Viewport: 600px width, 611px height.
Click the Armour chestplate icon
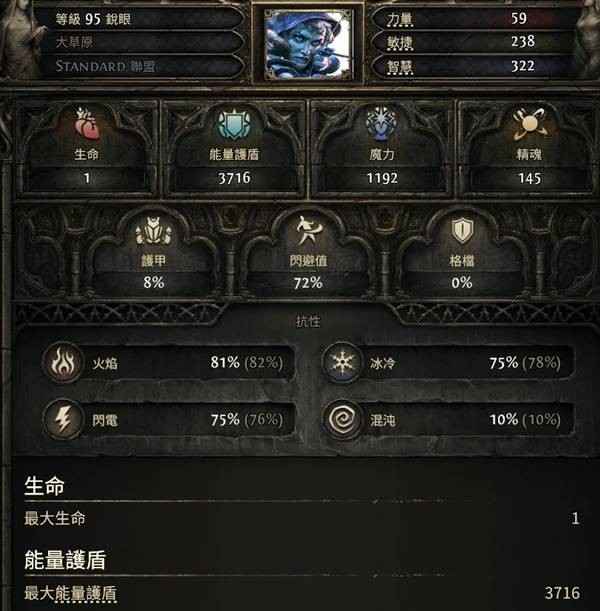pyautogui.click(x=153, y=231)
